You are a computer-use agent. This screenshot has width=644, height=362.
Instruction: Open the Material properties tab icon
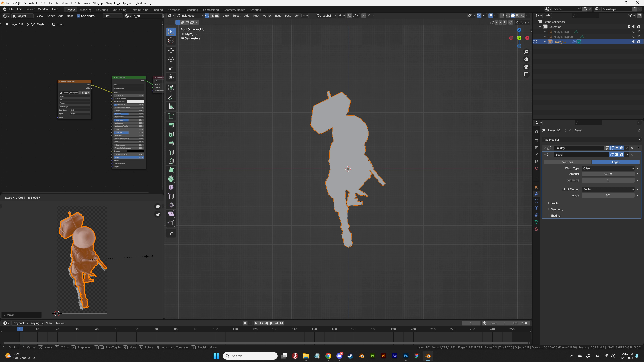coord(536,229)
